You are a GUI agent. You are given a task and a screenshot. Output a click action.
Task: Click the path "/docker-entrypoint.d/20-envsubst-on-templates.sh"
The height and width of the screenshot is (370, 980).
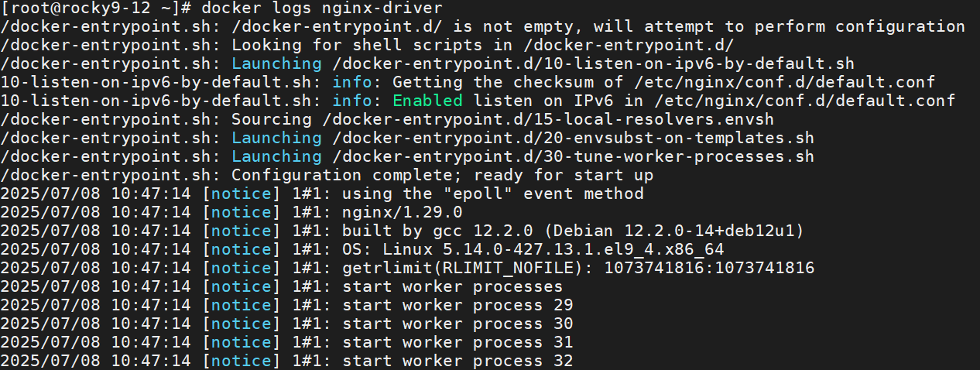(574, 139)
